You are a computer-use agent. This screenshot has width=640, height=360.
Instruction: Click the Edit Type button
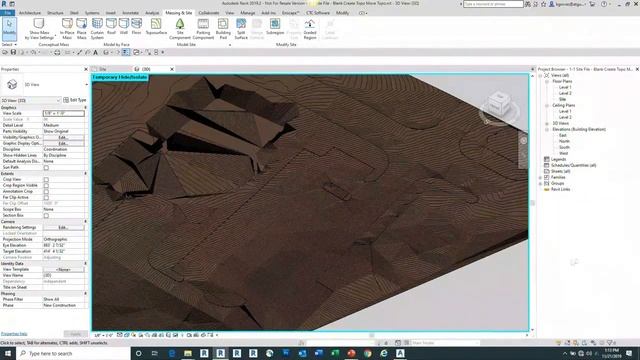(75, 100)
